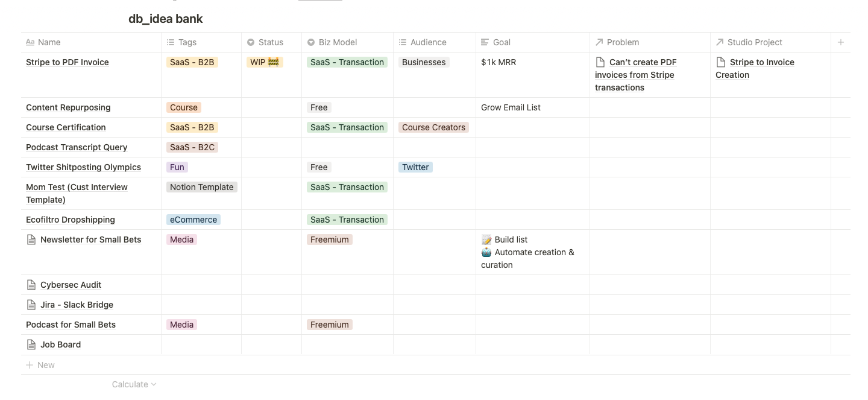Open the Stripe to Invoice Creation page icon
Image resolution: width=868 pixels, height=400 pixels.
point(721,62)
